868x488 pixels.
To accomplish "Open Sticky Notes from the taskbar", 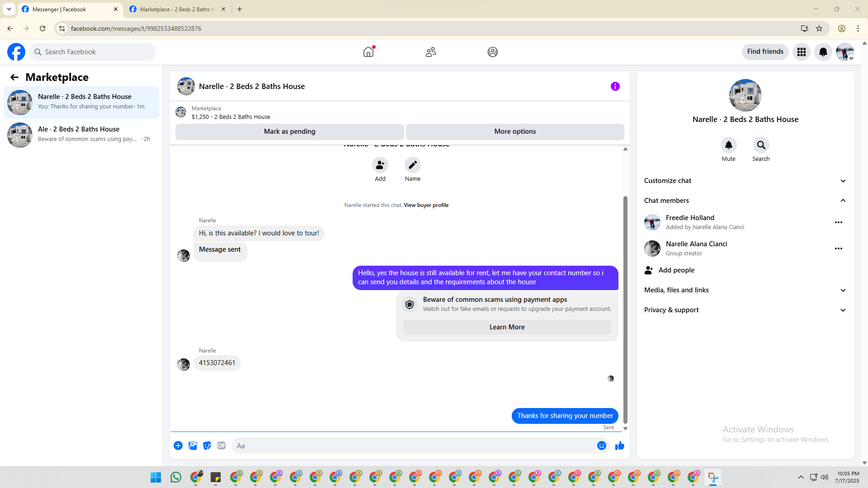I will coord(216,477).
